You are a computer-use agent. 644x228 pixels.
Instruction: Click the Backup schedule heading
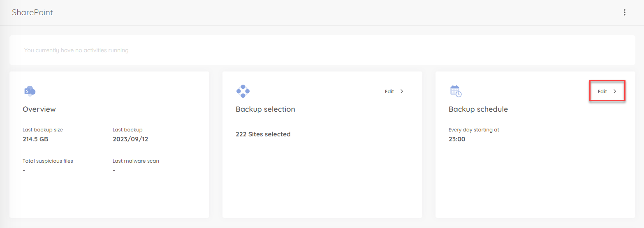click(478, 109)
